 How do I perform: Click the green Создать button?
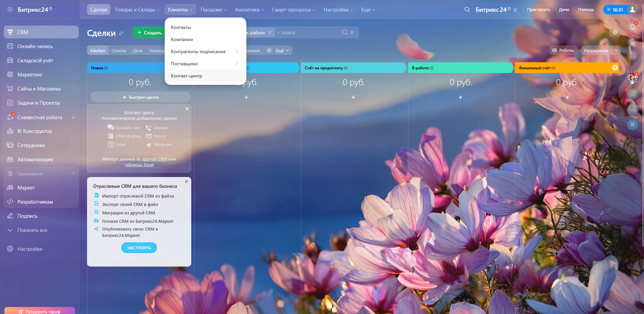tap(149, 33)
